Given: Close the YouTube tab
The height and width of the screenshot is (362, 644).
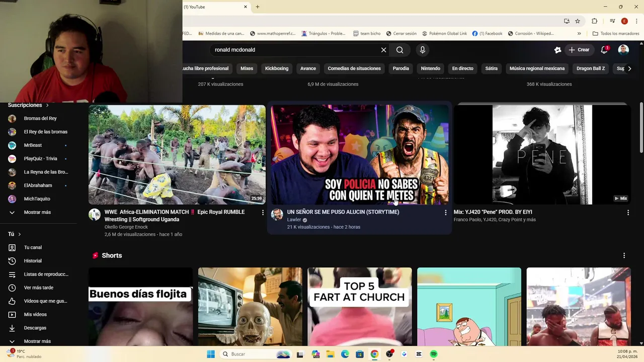Looking at the screenshot, I should coord(246,7).
